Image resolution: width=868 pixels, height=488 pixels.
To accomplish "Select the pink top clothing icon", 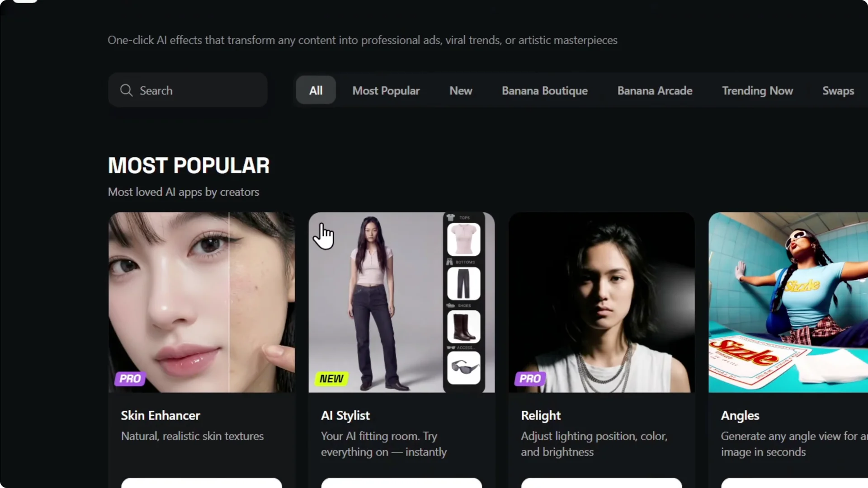I will pos(463,239).
